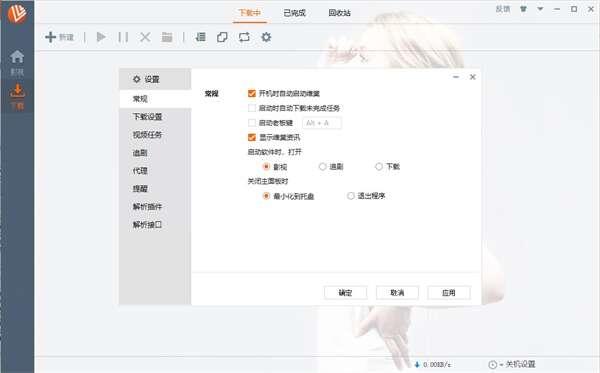Click the start download play icon

(101, 37)
